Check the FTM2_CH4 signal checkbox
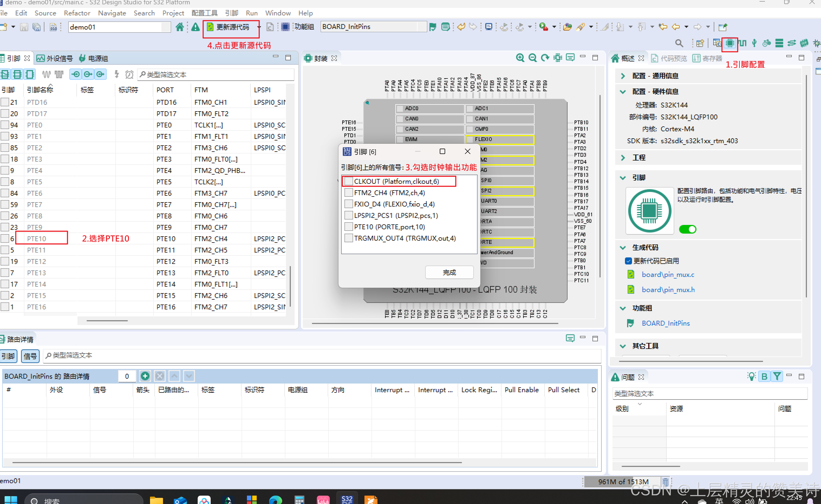This screenshot has height=504, width=821. click(349, 193)
